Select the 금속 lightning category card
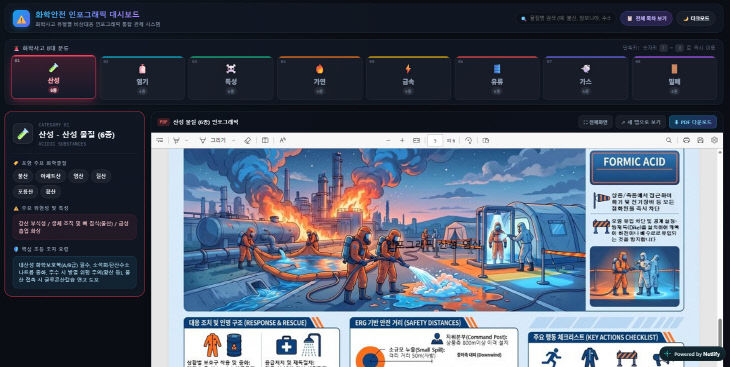The width and height of the screenshot is (730, 367). click(408, 78)
